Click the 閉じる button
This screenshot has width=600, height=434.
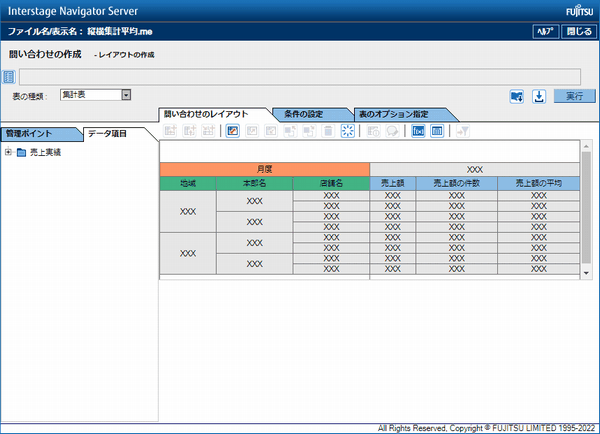(x=579, y=31)
